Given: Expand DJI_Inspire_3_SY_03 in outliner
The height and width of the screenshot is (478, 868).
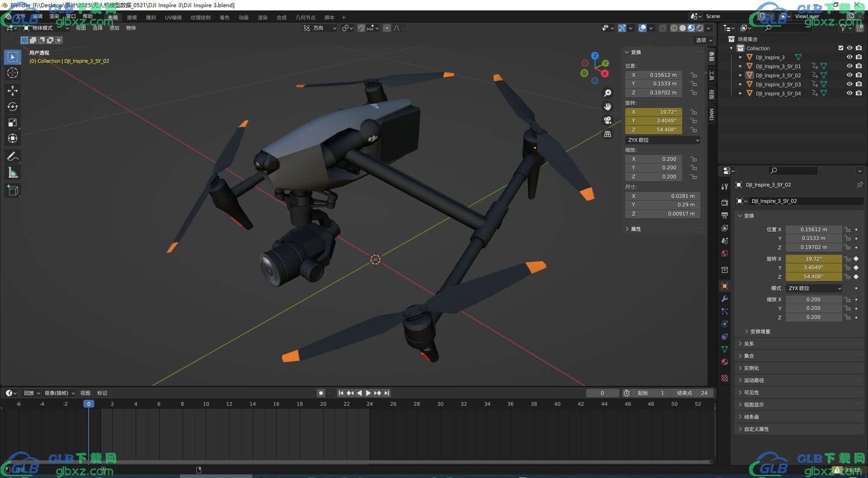Looking at the screenshot, I should click(x=741, y=84).
